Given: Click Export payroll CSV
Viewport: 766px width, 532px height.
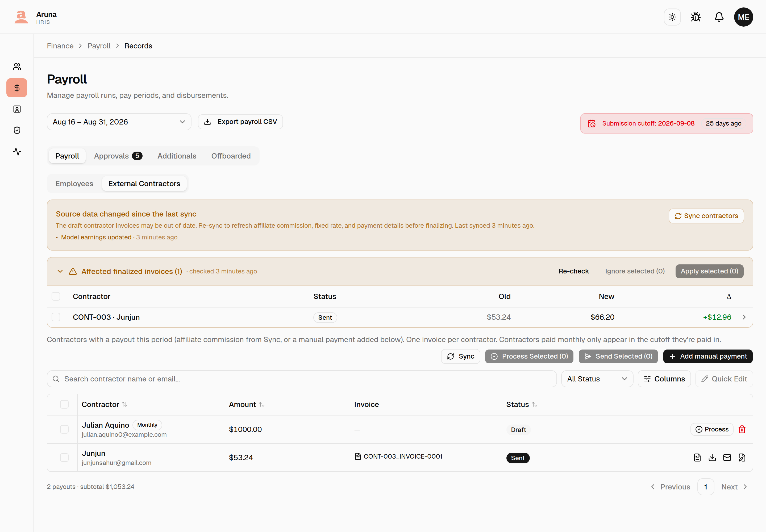Looking at the screenshot, I should [240, 122].
